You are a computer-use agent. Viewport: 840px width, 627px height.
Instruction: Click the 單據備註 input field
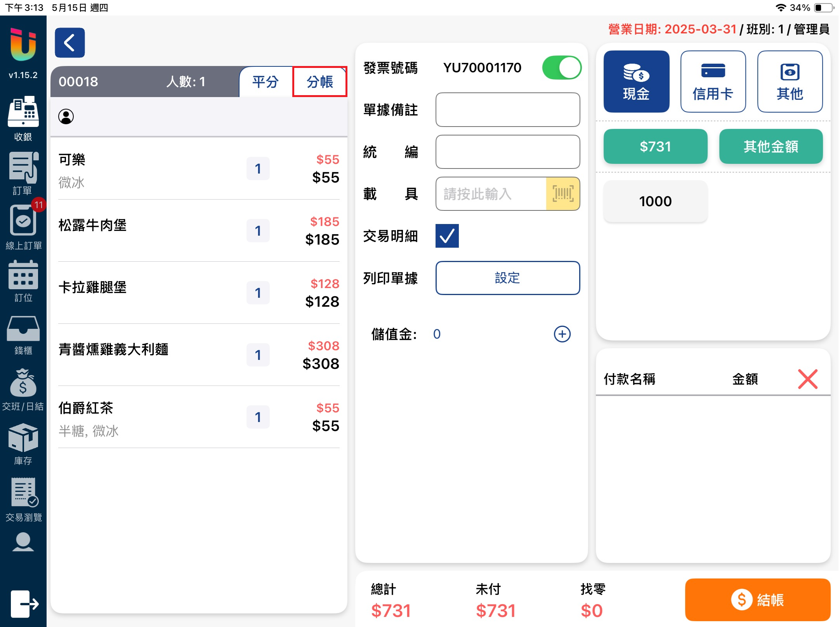(x=507, y=110)
